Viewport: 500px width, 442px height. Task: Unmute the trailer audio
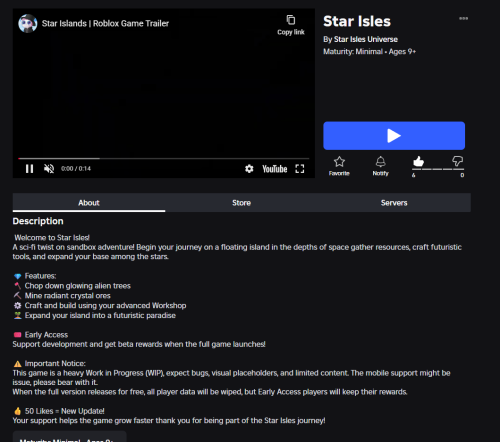click(49, 169)
